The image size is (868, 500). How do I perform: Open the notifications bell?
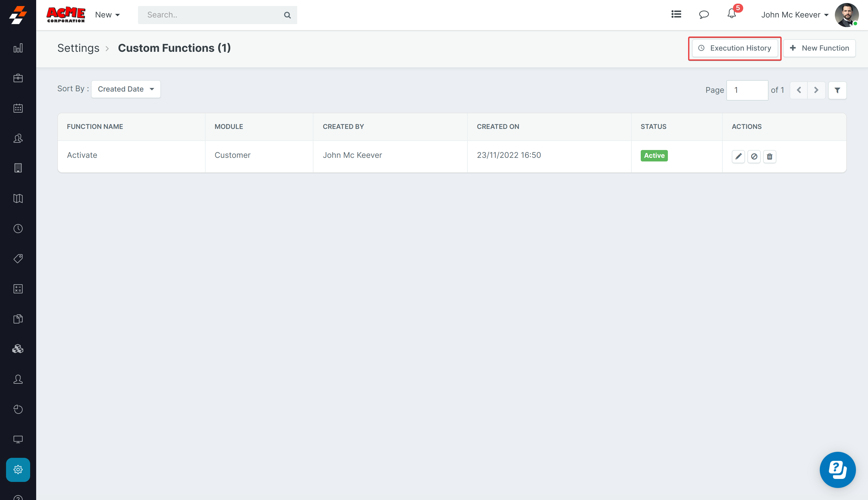click(x=731, y=14)
